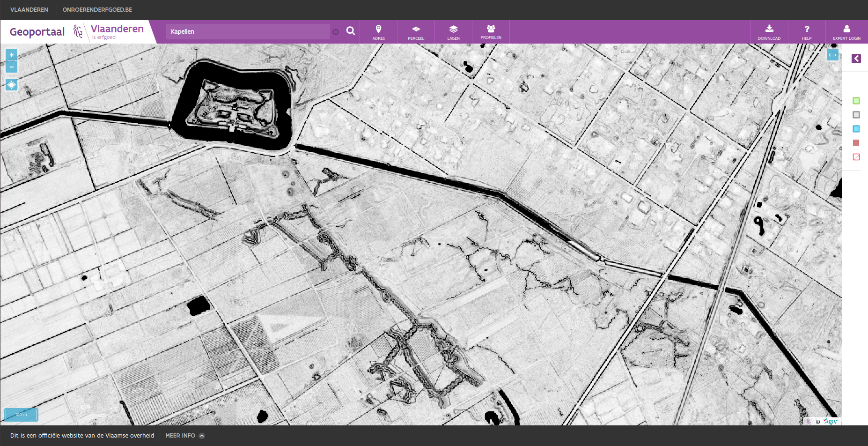Image resolution: width=868 pixels, height=446 pixels.
Task: Open the PROFIELEN profiles menu
Action: click(491, 32)
